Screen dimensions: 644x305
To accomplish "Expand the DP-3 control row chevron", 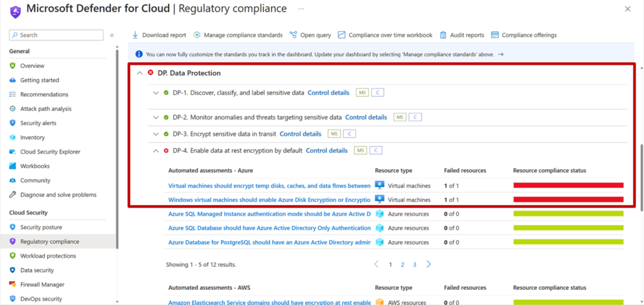I will [155, 134].
